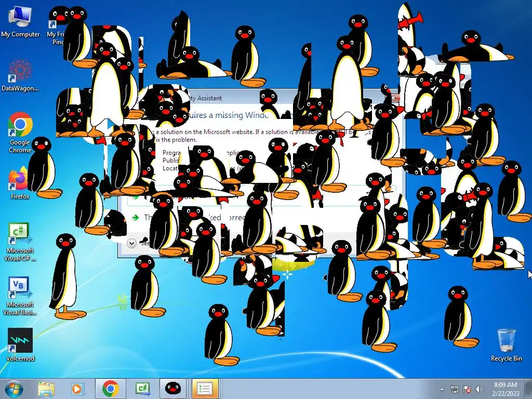Launch Google Chrome from the desktop
Viewport: 532px width, 399px height.
20,133
